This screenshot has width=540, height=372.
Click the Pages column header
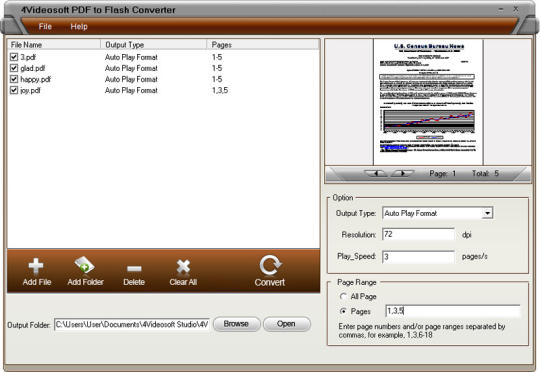tap(263, 45)
